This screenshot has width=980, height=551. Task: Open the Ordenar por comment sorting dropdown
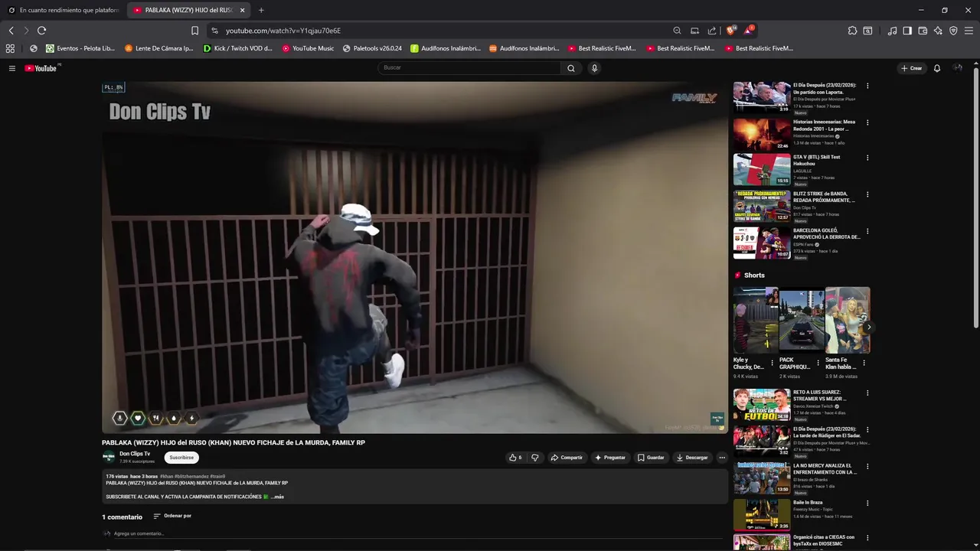coord(172,516)
